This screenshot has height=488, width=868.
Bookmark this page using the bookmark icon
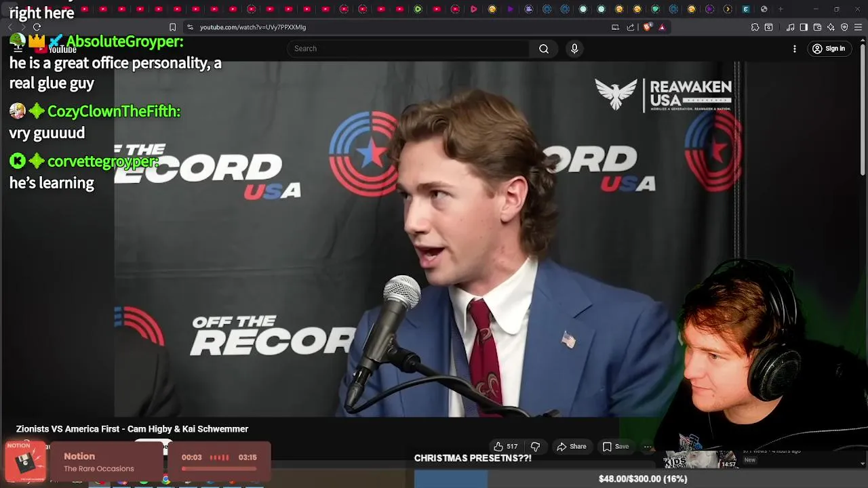pos(172,27)
